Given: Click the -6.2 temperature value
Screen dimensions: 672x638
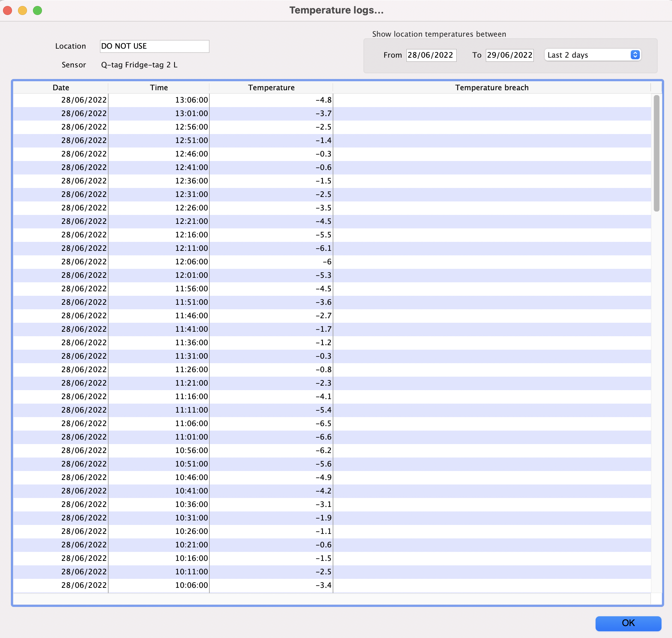Looking at the screenshot, I should 323,450.
